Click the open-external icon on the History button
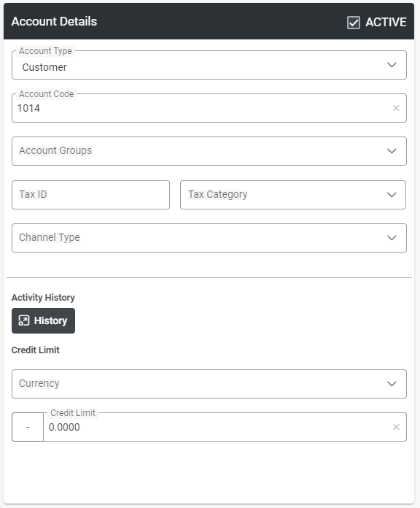Viewport: 420px width, 508px height. pos(24,320)
